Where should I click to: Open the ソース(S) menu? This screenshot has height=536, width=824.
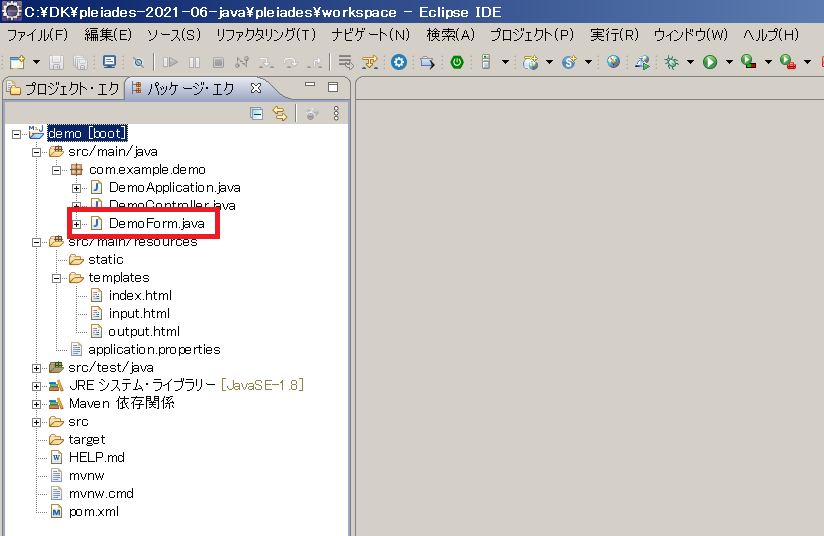click(x=173, y=35)
